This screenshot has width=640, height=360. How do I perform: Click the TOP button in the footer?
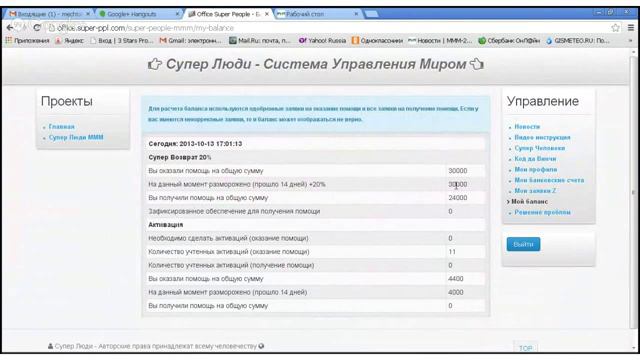click(525, 347)
